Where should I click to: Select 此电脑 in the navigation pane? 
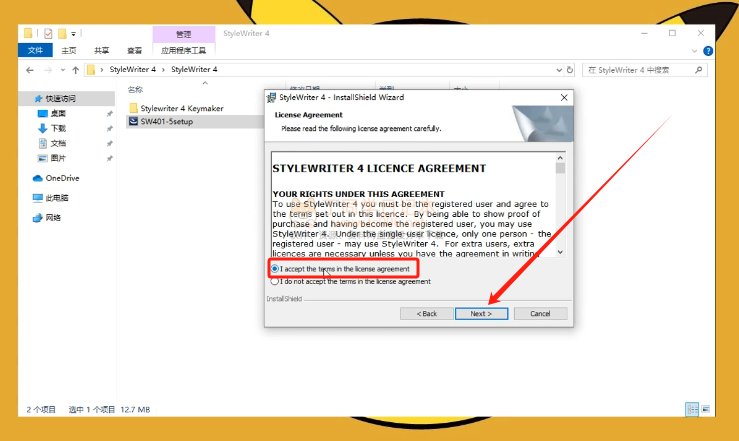57,198
